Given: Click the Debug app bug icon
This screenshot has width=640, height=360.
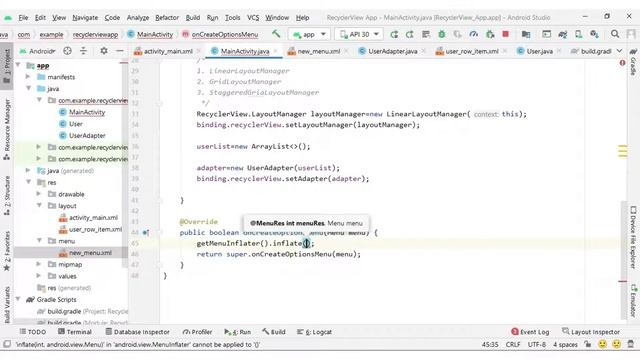Looking at the screenshot, I should point(442,34).
